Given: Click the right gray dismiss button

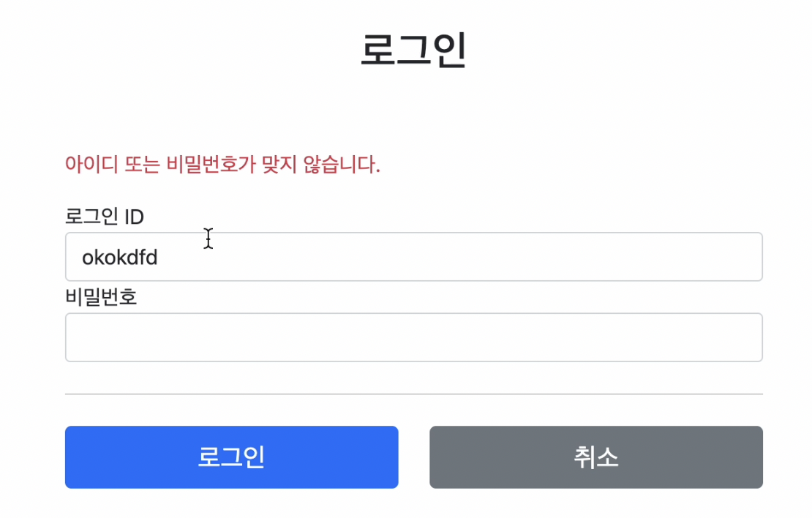Looking at the screenshot, I should pos(595,456).
